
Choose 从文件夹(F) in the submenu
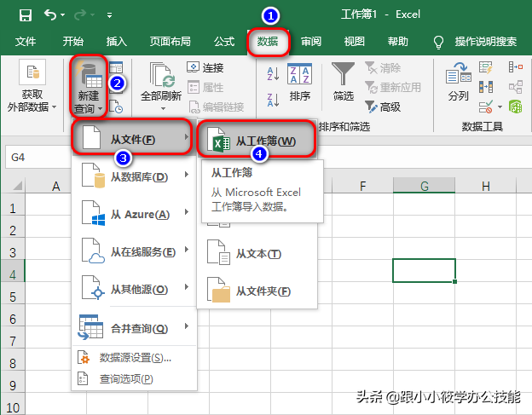coord(257,291)
